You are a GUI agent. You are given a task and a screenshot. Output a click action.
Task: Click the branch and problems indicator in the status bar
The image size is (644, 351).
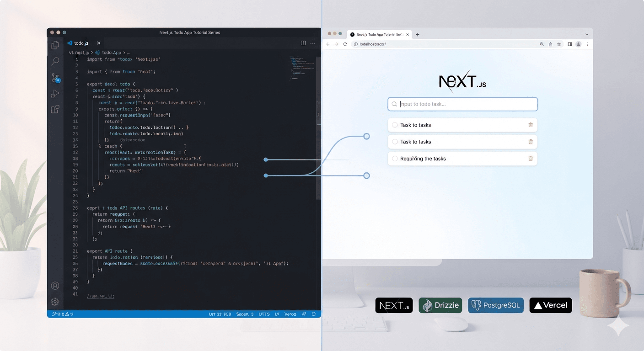pos(63,314)
